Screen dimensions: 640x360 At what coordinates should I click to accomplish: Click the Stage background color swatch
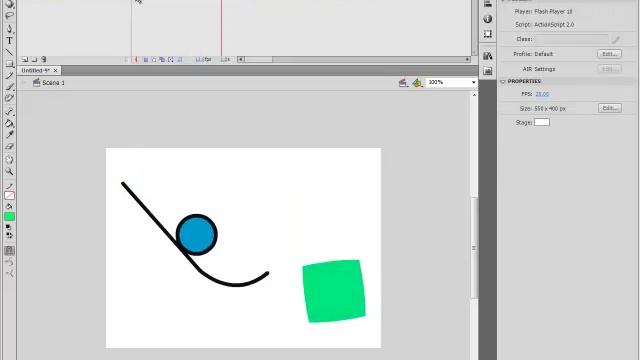pos(542,122)
